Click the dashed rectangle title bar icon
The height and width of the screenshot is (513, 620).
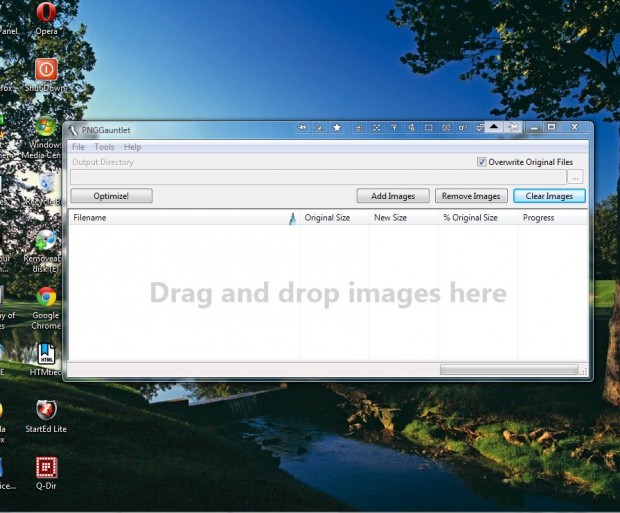click(x=429, y=127)
